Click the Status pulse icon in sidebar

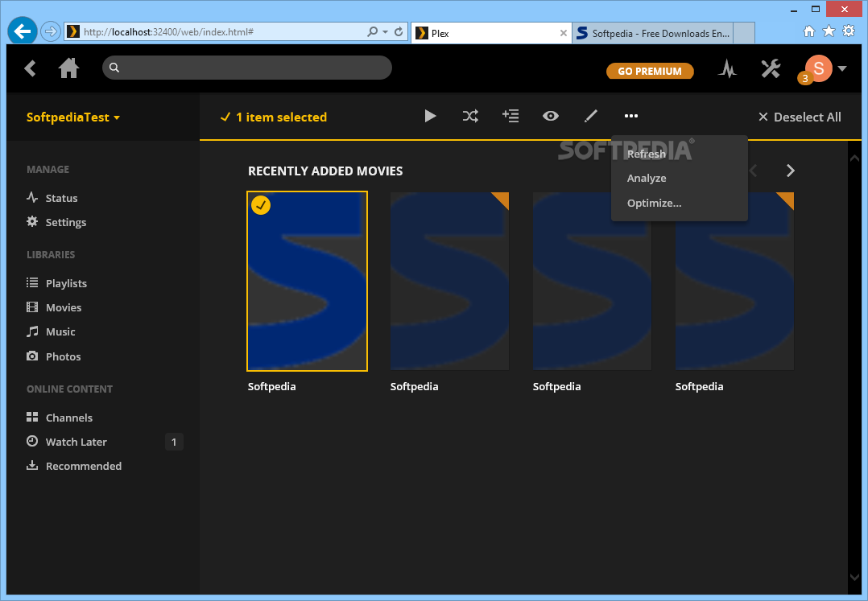click(x=32, y=197)
